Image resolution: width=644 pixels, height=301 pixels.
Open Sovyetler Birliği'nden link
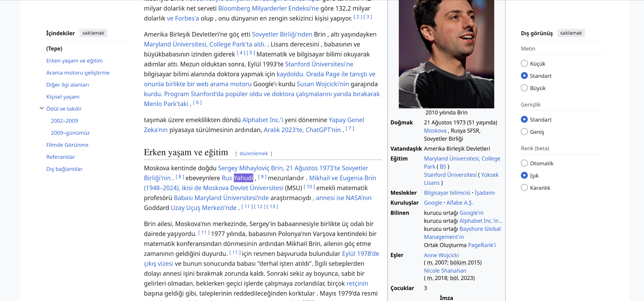pyautogui.click(x=282, y=34)
